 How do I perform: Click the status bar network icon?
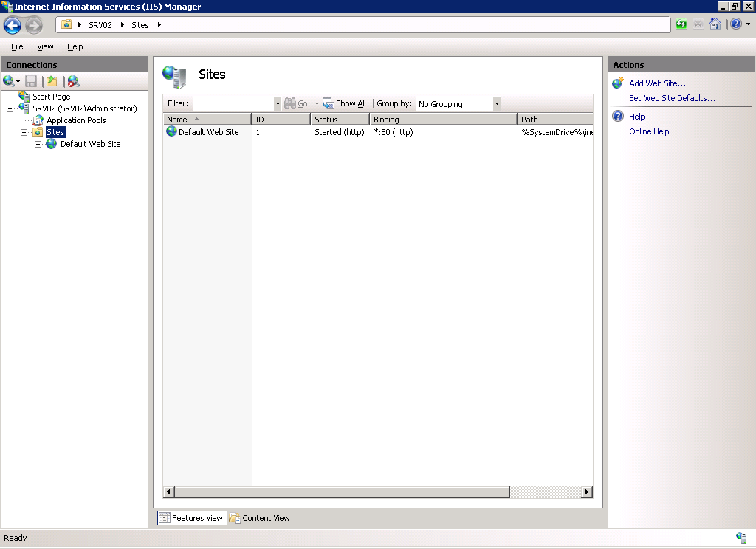741,537
